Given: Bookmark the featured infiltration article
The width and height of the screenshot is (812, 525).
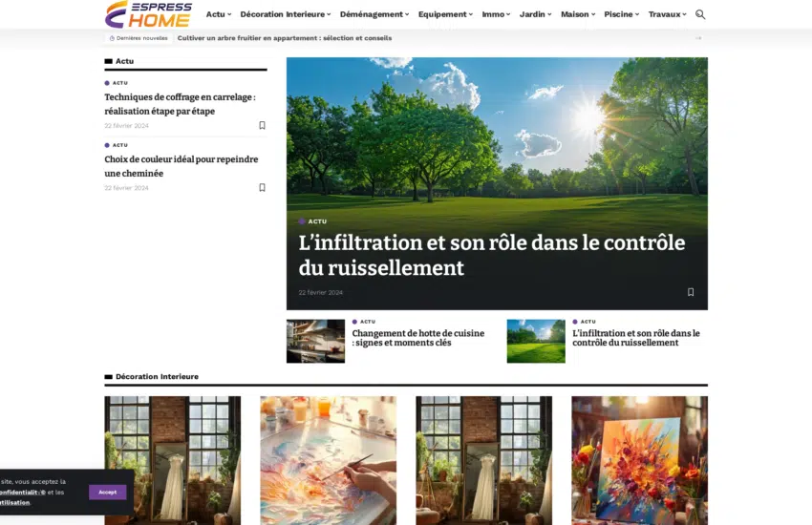Looking at the screenshot, I should coord(691,292).
